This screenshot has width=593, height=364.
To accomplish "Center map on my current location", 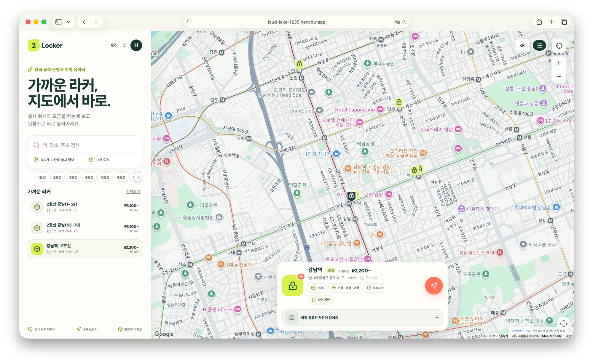I will click(x=559, y=45).
